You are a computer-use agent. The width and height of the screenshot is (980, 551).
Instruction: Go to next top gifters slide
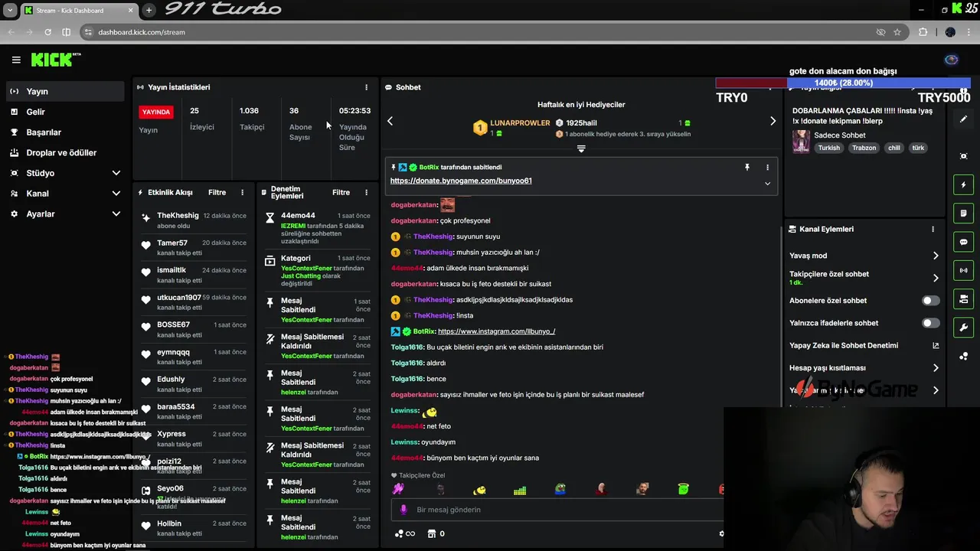tap(773, 121)
